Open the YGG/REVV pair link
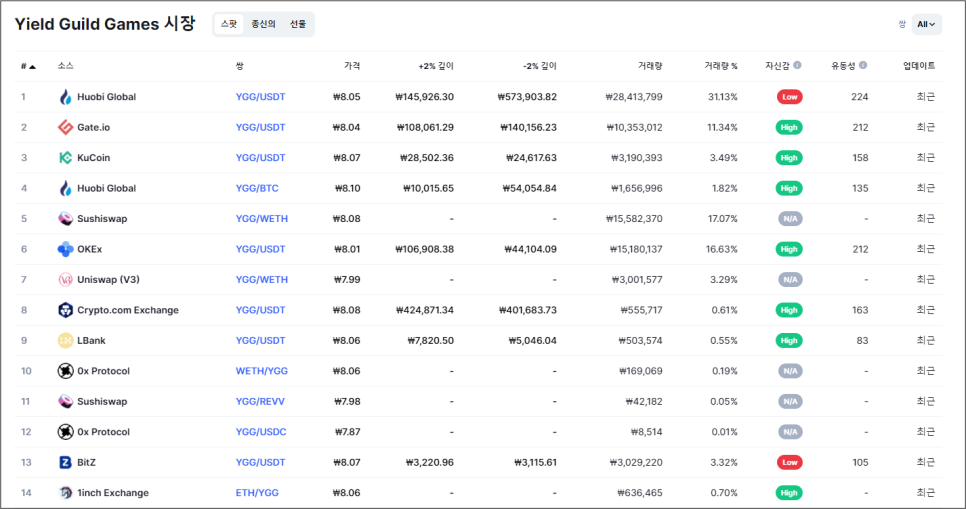Screen dimensions: 966x509 point(260,402)
